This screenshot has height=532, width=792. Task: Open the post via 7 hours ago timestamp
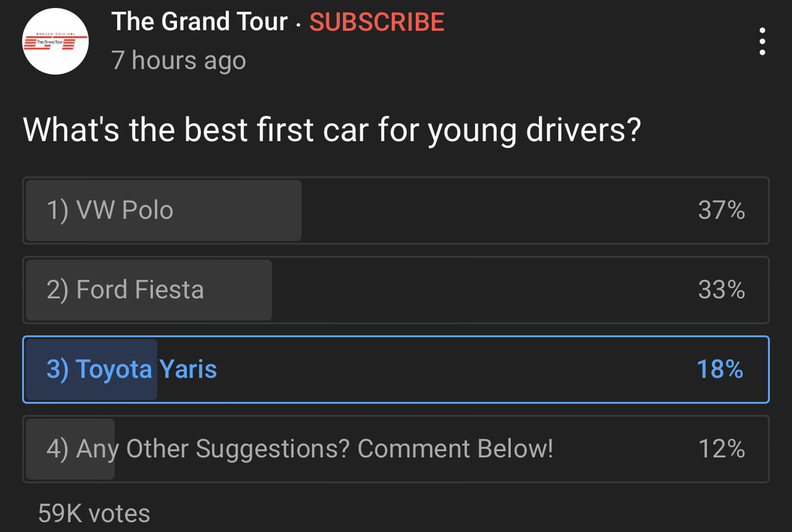click(179, 61)
